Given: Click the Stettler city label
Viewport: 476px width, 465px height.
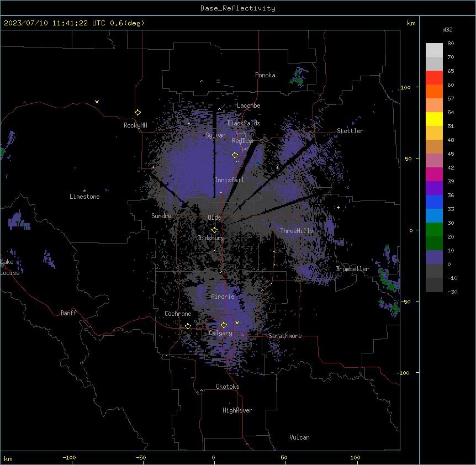Looking at the screenshot, I should point(350,131).
